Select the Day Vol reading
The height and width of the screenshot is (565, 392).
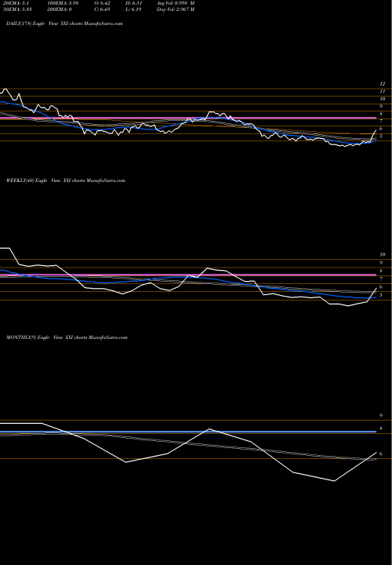[x=176, y=9]
